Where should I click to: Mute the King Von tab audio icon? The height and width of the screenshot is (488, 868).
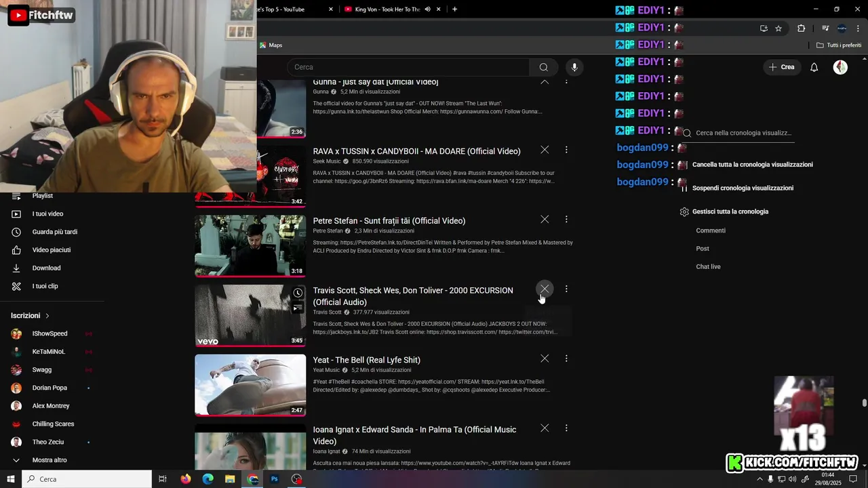(x=427, y=9)
